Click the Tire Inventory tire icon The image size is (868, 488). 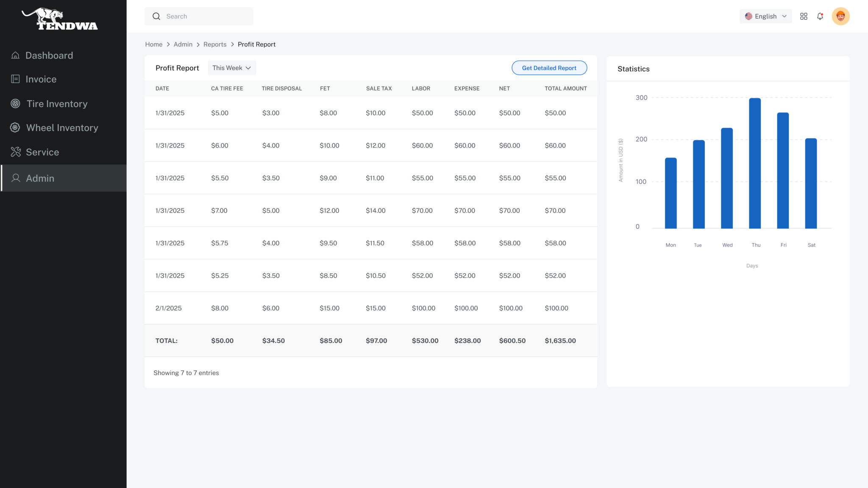tap(15, 103)
